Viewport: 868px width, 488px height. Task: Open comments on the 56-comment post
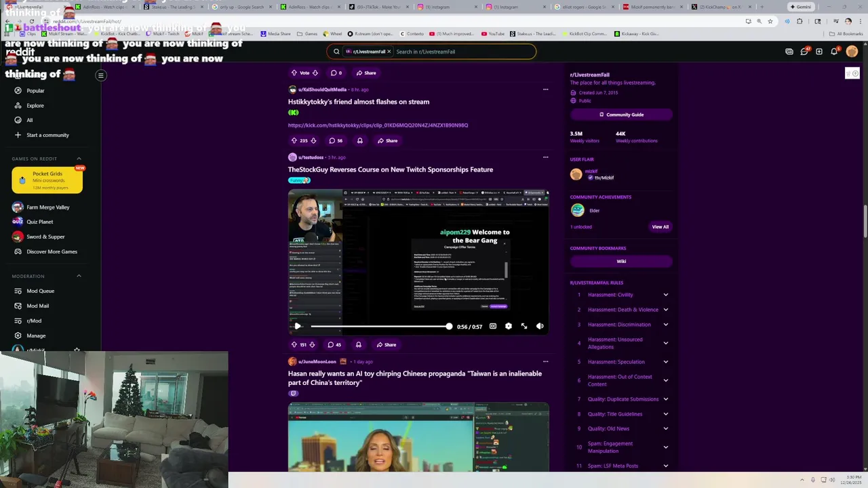tap(336, 140)
